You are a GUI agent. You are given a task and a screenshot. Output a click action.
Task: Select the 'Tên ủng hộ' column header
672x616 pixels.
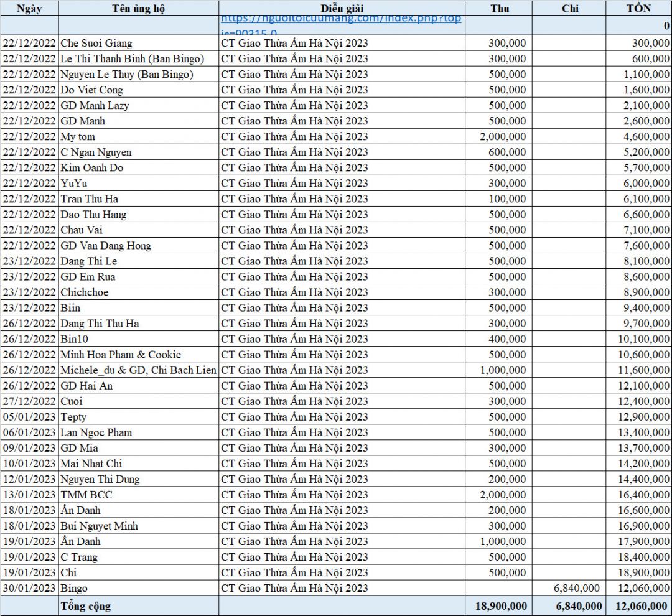tap(138, 8)
